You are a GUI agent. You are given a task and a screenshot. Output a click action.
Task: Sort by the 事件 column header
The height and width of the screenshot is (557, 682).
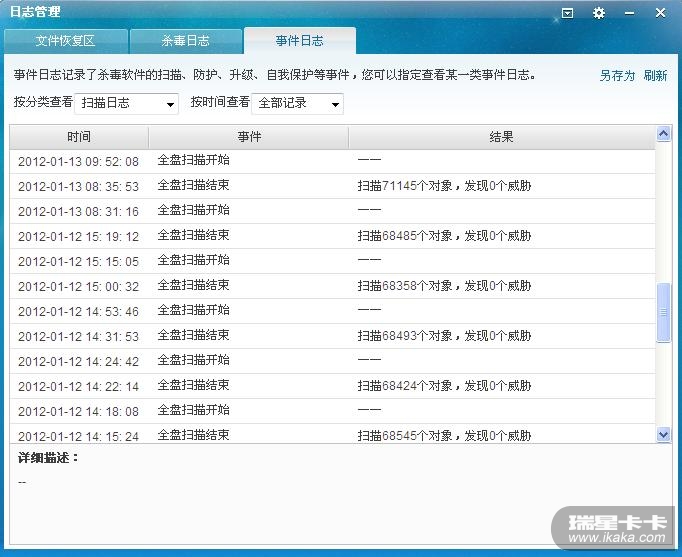[249, 137]
